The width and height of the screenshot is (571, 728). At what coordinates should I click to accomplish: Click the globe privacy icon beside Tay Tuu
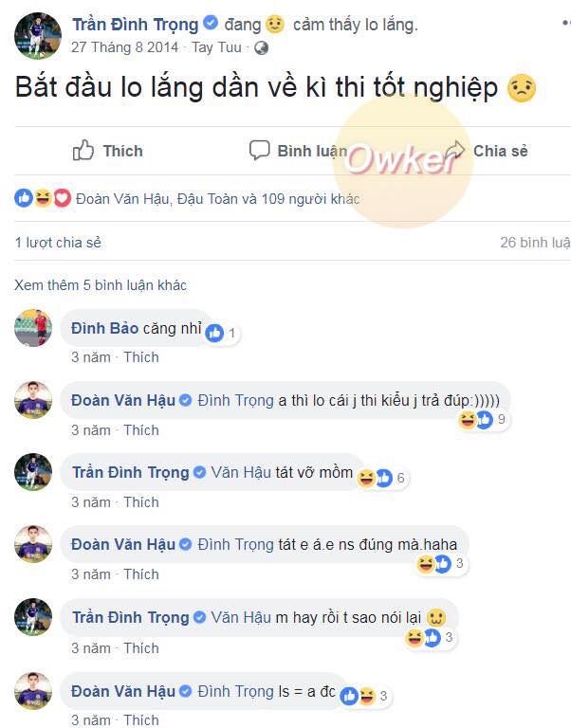[x=261, y=47]
